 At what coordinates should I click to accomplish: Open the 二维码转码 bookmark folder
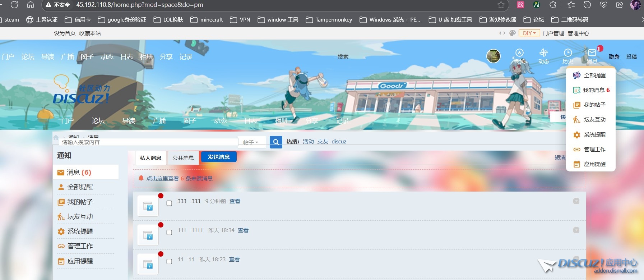[570, 20]
